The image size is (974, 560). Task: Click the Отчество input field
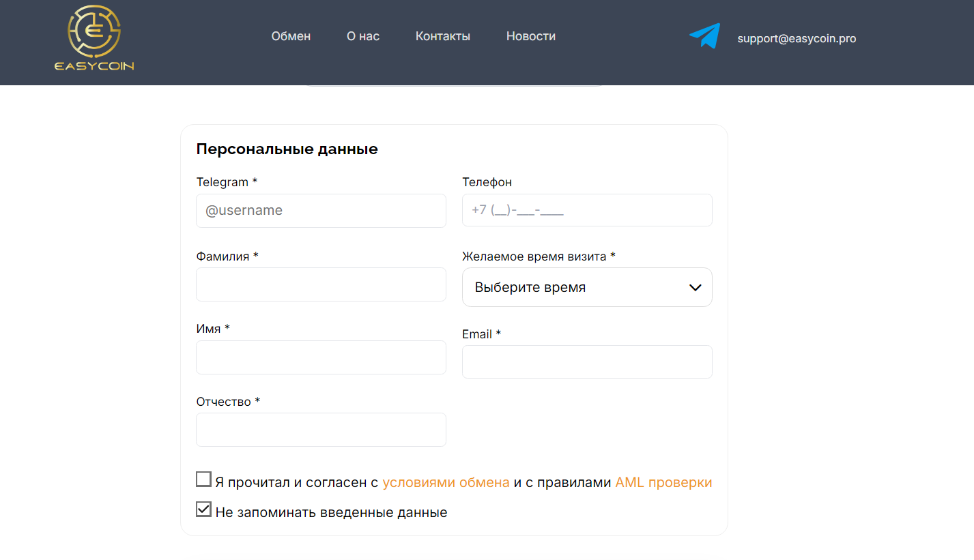click(321, 430)
